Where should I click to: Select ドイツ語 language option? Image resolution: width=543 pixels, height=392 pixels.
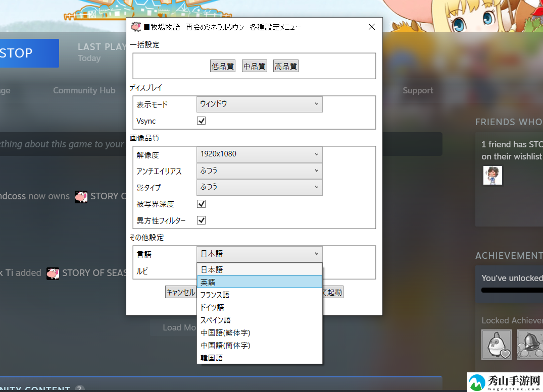coord(260,307)
